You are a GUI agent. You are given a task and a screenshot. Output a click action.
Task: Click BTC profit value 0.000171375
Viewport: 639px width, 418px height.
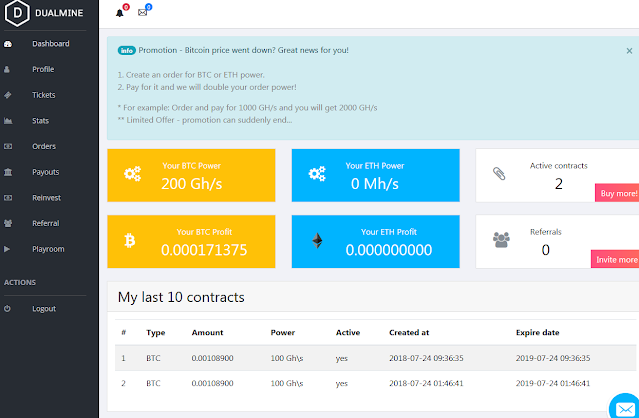[204, 250]
